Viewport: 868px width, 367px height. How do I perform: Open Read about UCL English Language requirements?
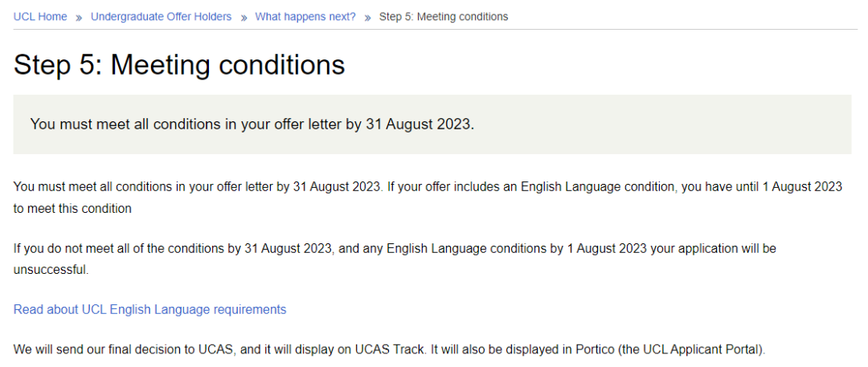[x=149, y=309]
